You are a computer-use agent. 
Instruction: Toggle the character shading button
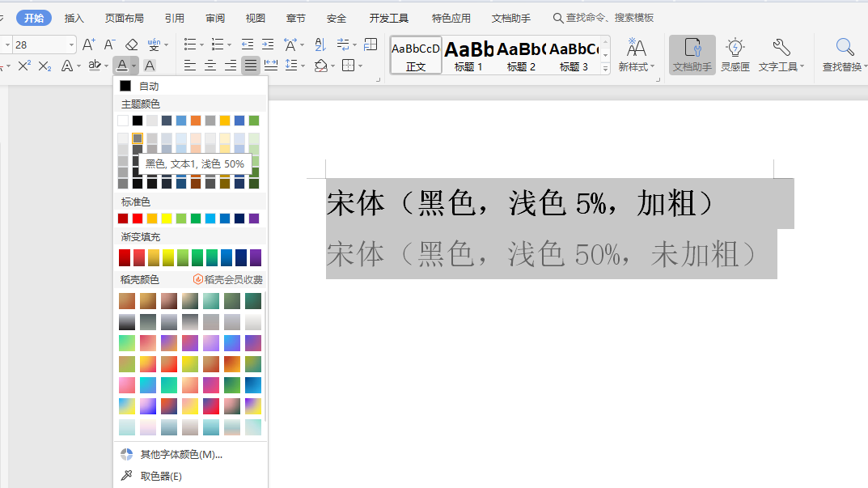point(150,66)
